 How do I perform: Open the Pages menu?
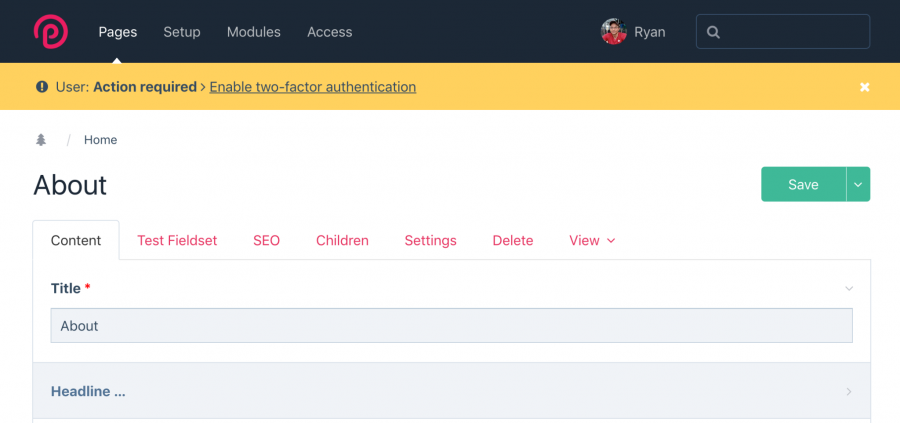coord(118,32)
